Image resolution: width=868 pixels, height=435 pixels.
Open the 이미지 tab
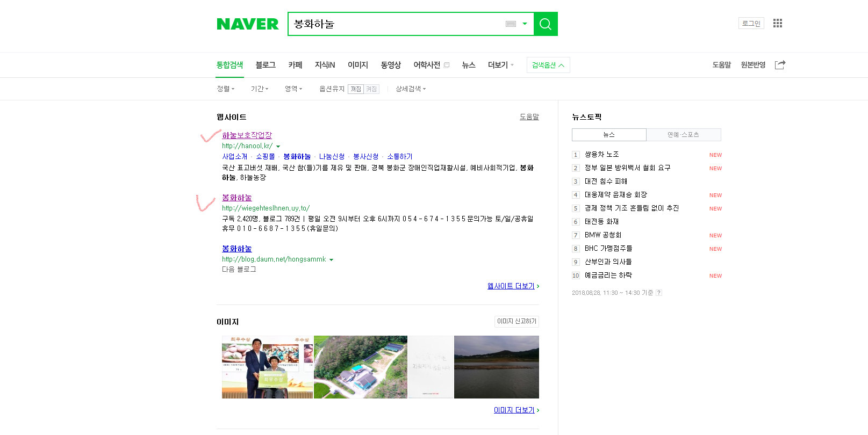tap(357, 65)
